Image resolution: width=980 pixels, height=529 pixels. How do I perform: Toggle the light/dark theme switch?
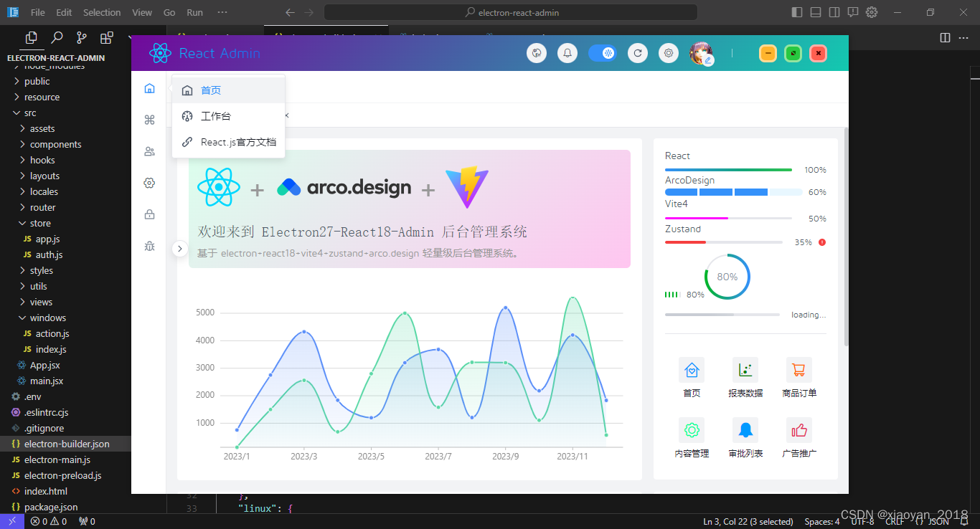coord(603,53)
